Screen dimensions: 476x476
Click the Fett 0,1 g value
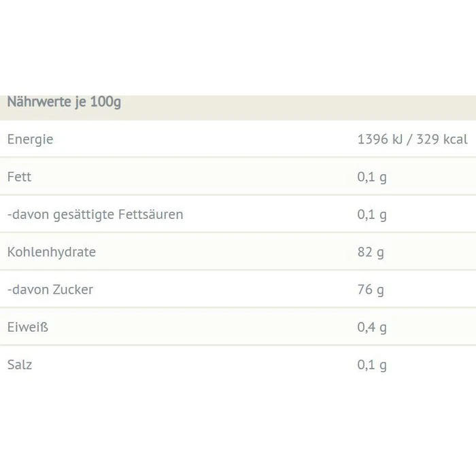point(371,177)
